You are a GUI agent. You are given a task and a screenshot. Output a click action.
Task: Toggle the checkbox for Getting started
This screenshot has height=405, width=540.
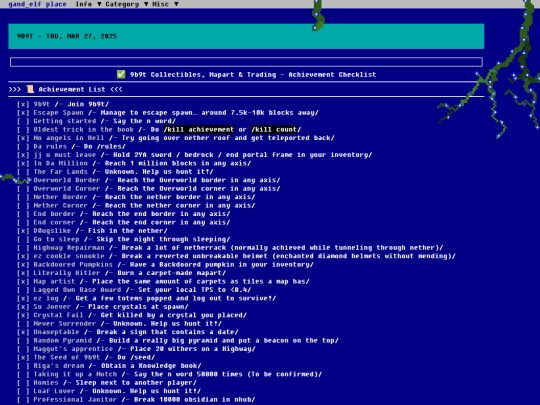click(x=23, y=121)
